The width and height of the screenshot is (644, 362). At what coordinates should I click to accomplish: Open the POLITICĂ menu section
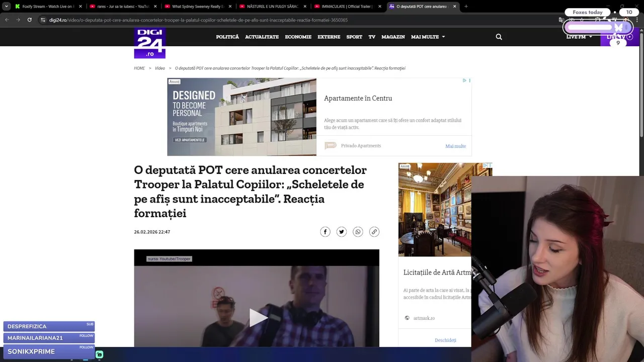[x=227, y=37]
